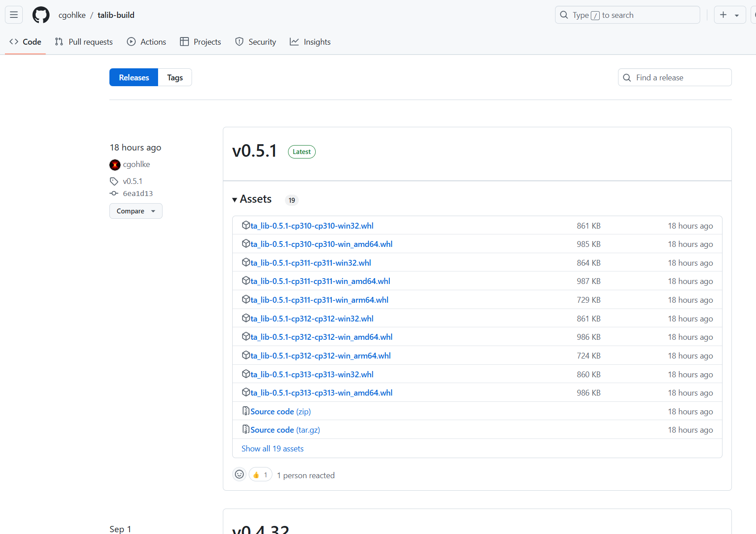Select the Releases view toggle
This screenshot has width=756, height=534.
[x=134, y=77]
